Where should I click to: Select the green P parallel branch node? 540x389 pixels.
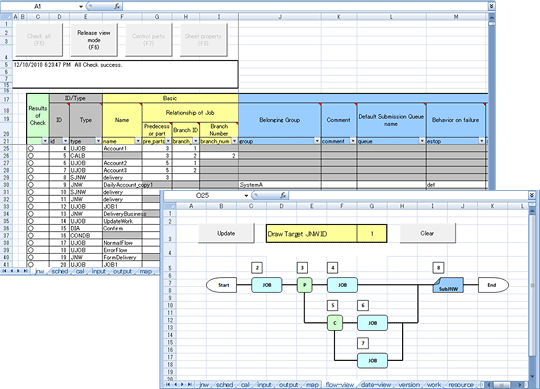(304, 285)
